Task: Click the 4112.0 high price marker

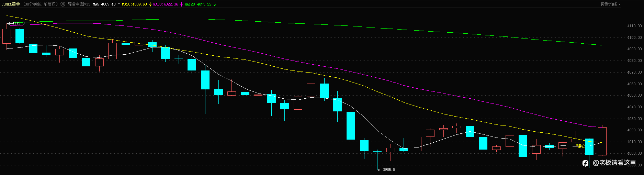Action: coord(16,23)
